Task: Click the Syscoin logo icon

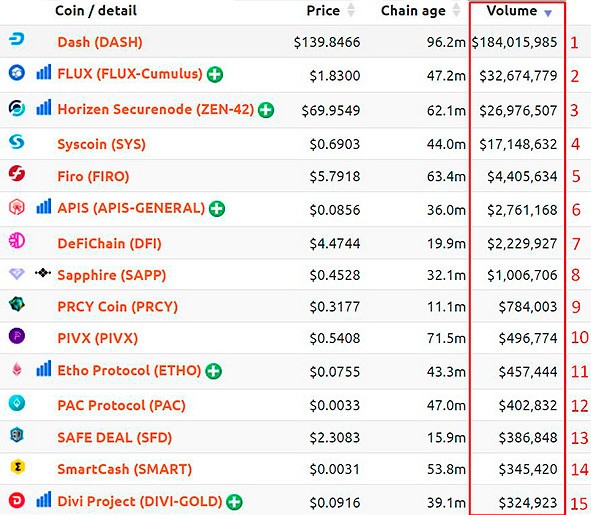Action: [x=17, y=142]
